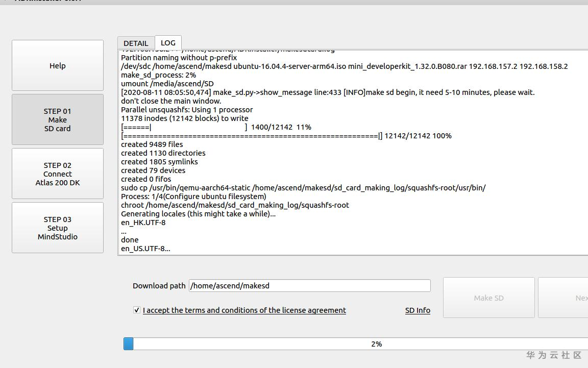
Task: Open the license agreement terms link
Action: (244, 310)
